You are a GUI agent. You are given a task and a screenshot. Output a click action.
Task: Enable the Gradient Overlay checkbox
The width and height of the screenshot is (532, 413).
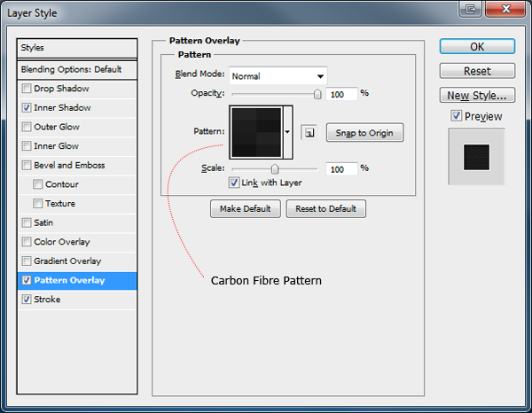26,261
